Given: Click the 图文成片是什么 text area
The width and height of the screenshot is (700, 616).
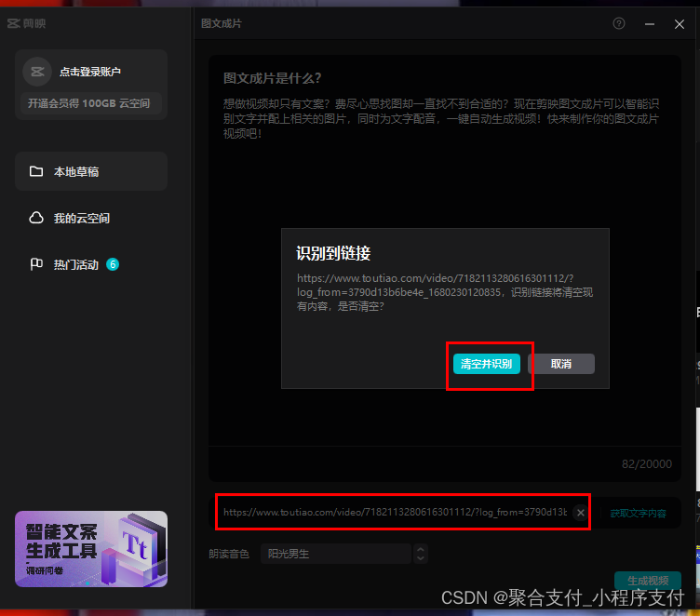Looking at the screenshot, I should (x=445, y=250).
